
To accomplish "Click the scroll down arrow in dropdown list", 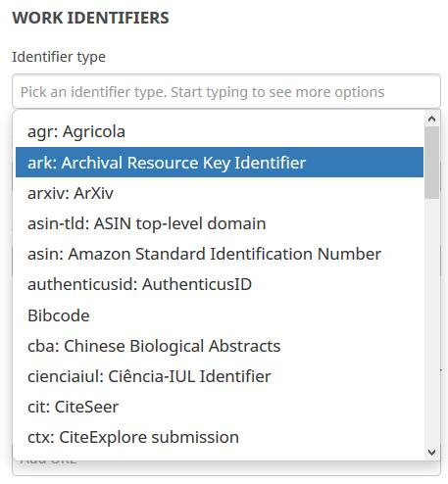I will [x=431, y=453].
